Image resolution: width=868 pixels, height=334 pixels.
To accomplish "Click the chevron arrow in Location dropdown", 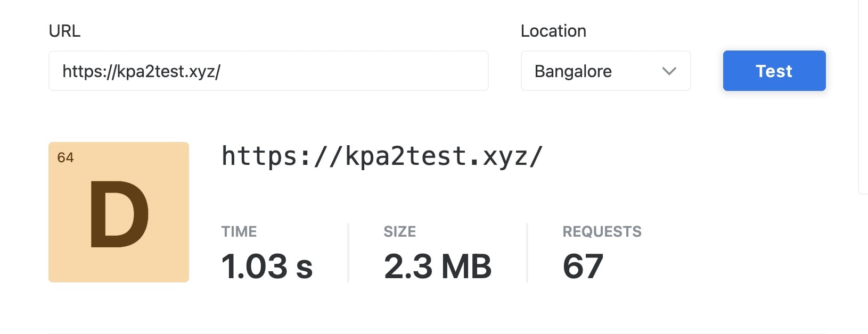I will [x=669, y=71].
